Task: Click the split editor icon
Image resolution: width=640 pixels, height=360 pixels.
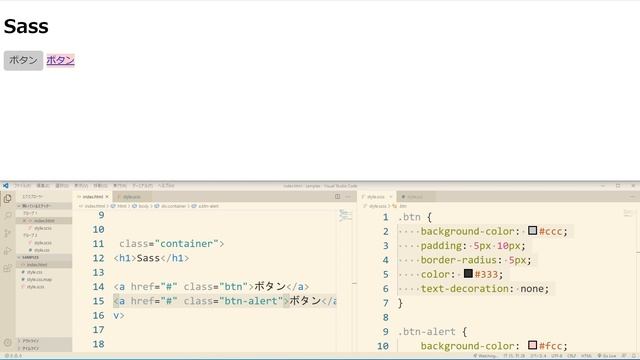Action: (x=338, y=197)
